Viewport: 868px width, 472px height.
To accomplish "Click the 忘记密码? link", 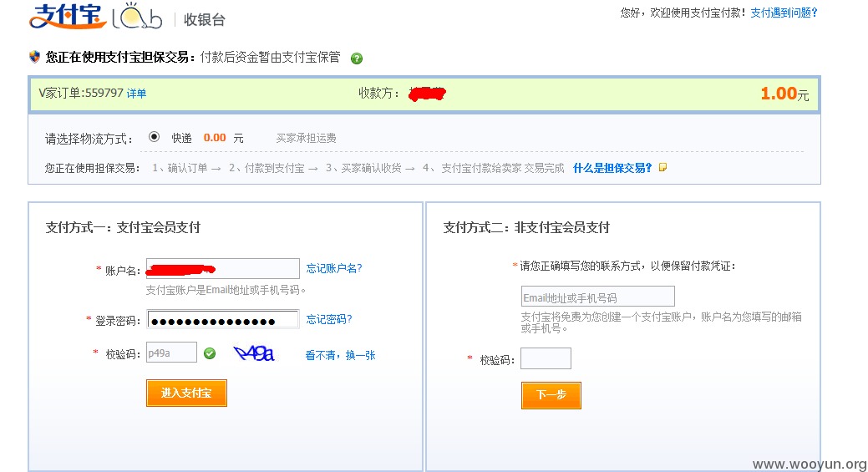I will point(329,319).
